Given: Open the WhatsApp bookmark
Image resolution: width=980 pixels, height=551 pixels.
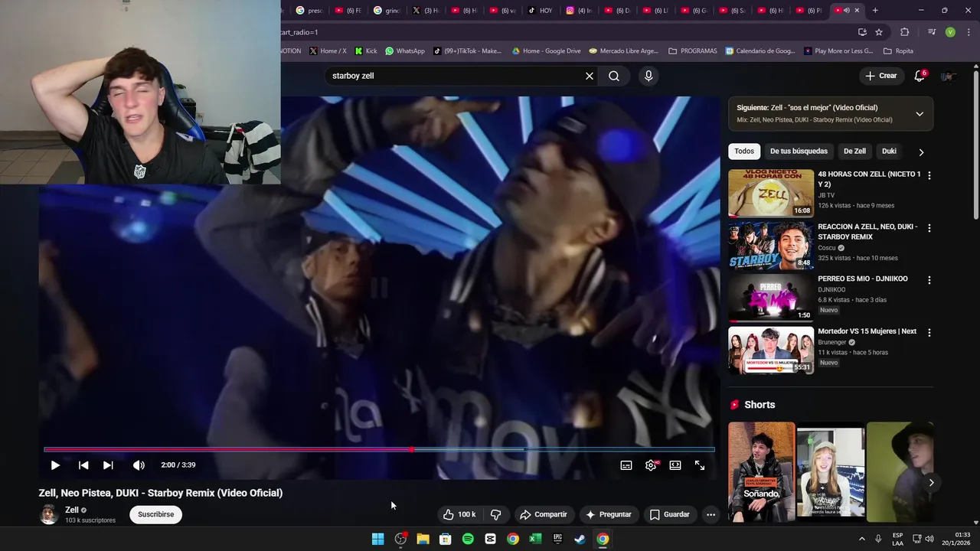Looking at the screenshot, I should coord(405,51).
